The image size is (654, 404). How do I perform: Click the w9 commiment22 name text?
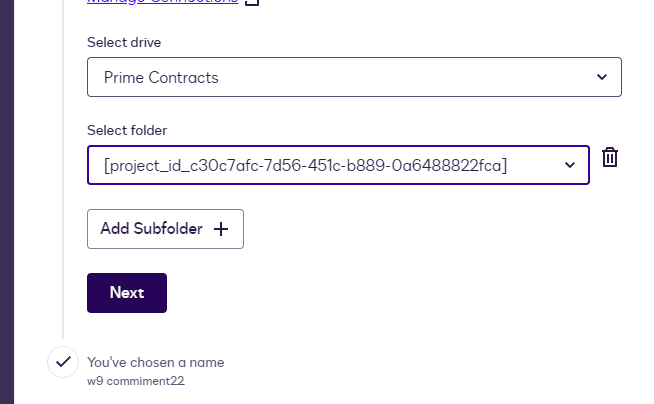click(136, 381)
